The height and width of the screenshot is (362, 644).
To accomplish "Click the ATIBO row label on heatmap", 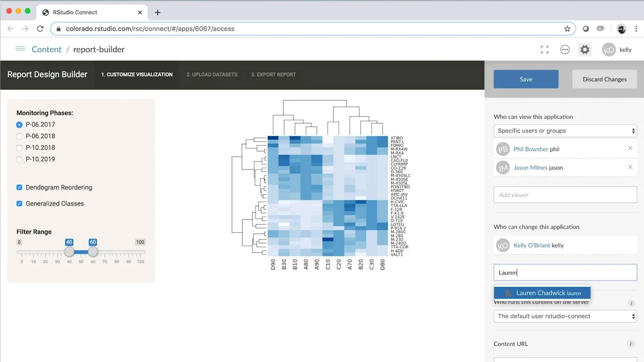I will point(396,138).
